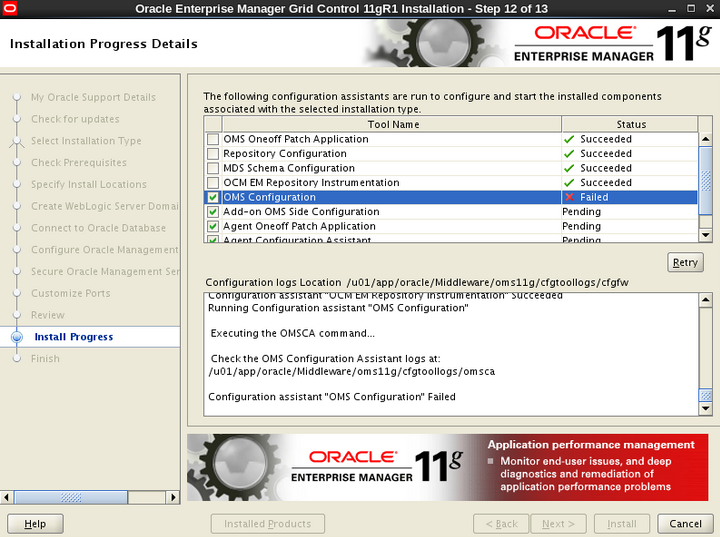Click the omsca log path in the log pane

tap(351, 372)
